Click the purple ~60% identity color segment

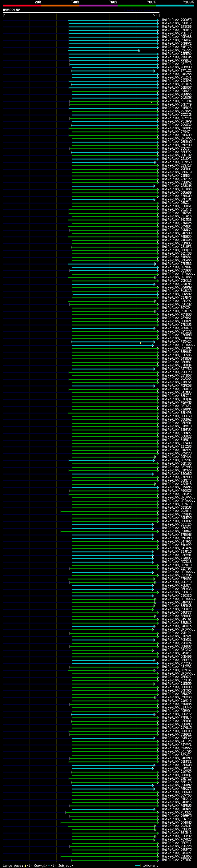click(99, 6)
